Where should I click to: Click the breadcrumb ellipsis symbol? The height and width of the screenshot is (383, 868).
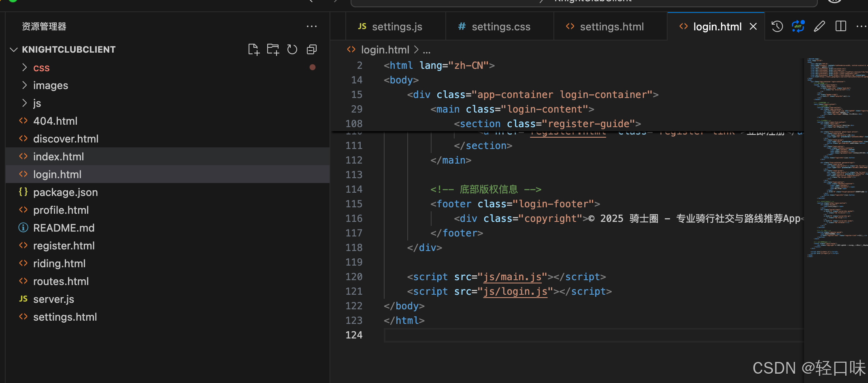click(x=427, y=50)
